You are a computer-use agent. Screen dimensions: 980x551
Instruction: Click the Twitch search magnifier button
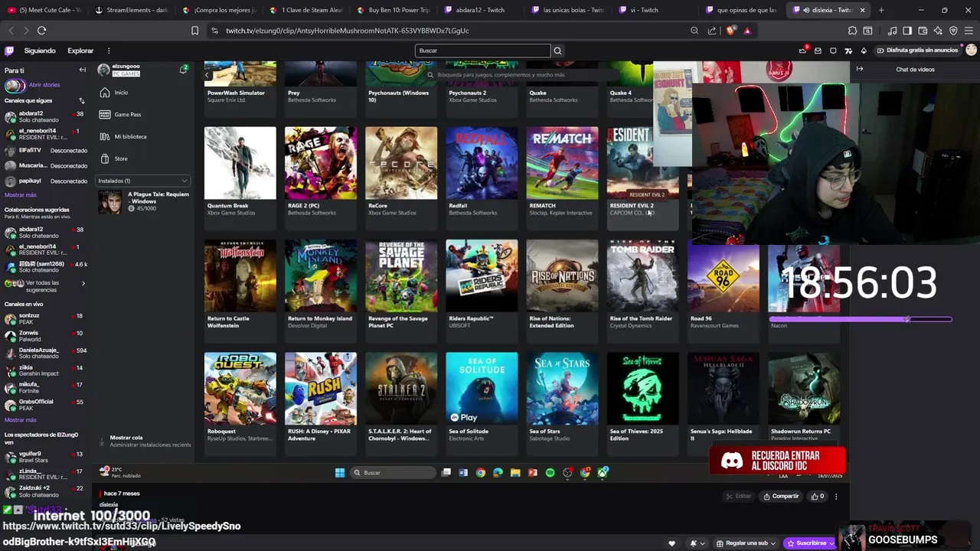(x=557, y=51)
